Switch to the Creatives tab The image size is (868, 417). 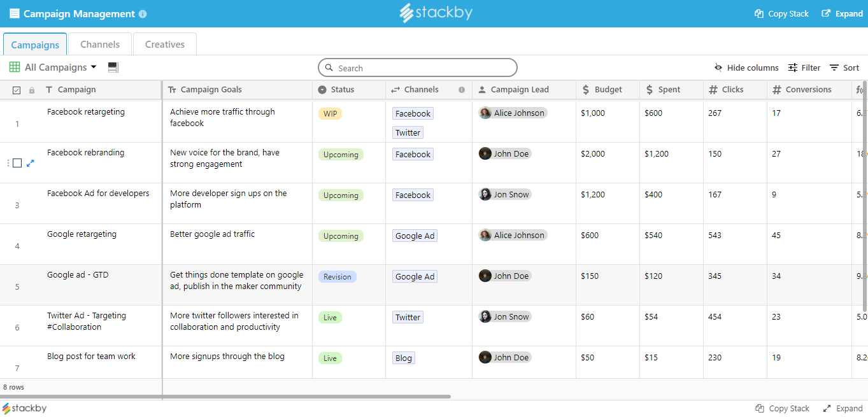pos(165,45)
